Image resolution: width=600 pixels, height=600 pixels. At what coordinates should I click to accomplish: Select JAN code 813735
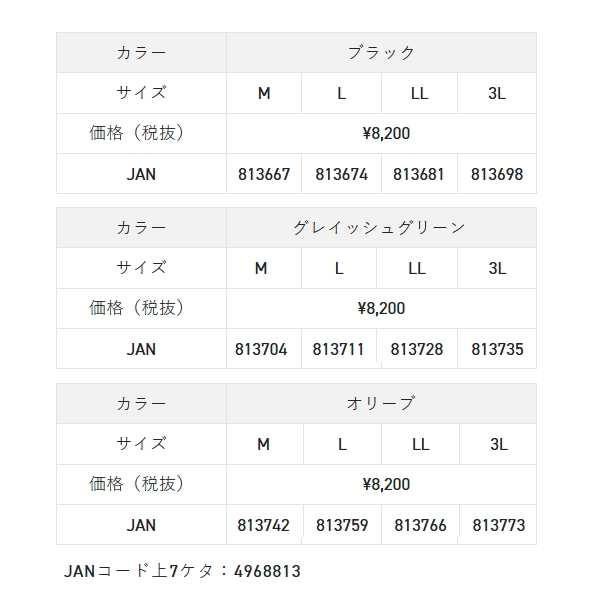pos(496,349)
